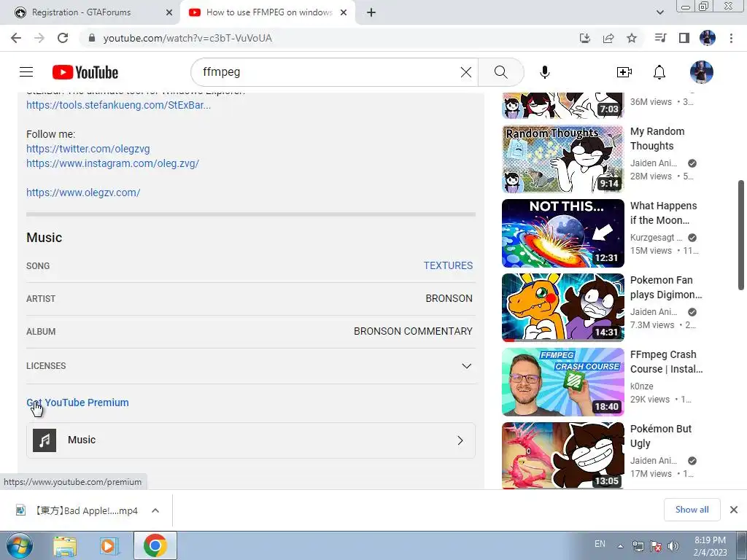
Task: Open Pokémon But Ugly thumbnail
Action: coord(562,455)
